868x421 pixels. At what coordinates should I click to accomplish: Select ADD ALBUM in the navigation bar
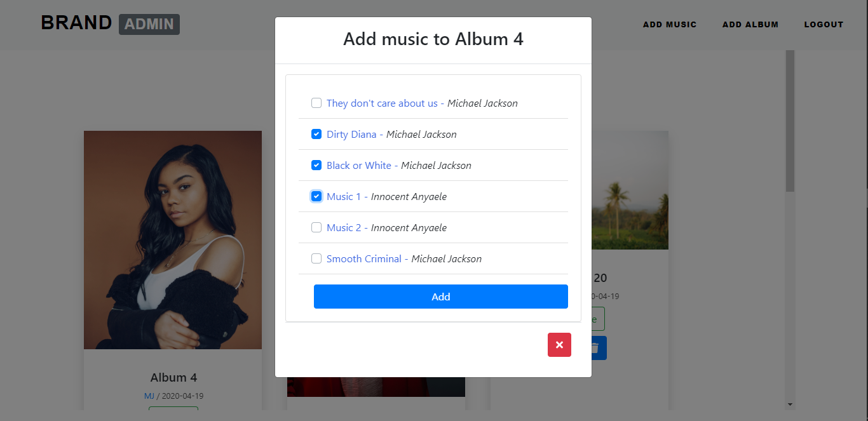pyautogui.click(x=750, y=24)
